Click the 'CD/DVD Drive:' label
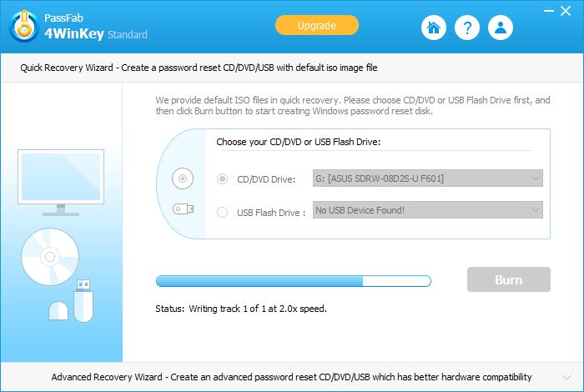This screenshot has width=584, height=392. [x=266, y=179]
